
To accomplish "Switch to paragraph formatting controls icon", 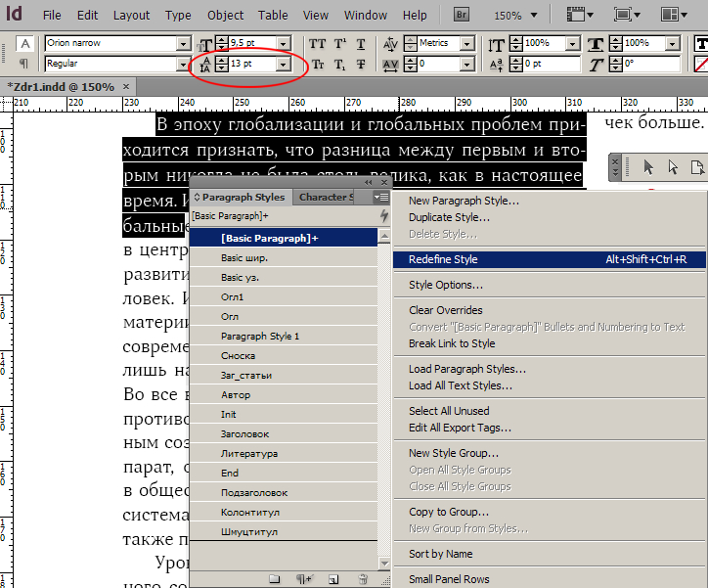I will click(x=23, y=64).
